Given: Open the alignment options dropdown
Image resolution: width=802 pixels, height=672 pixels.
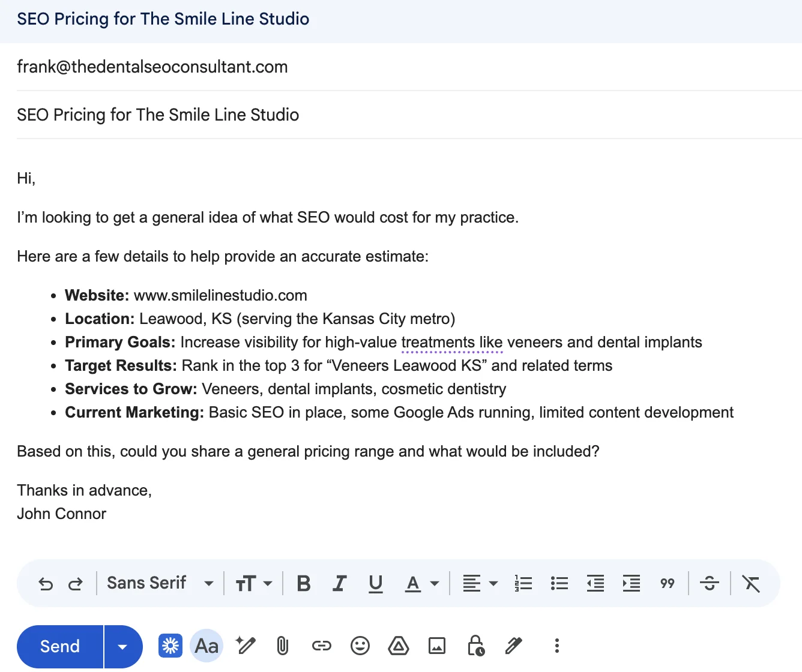Looking at the screenshot, I should coord(479,583).
